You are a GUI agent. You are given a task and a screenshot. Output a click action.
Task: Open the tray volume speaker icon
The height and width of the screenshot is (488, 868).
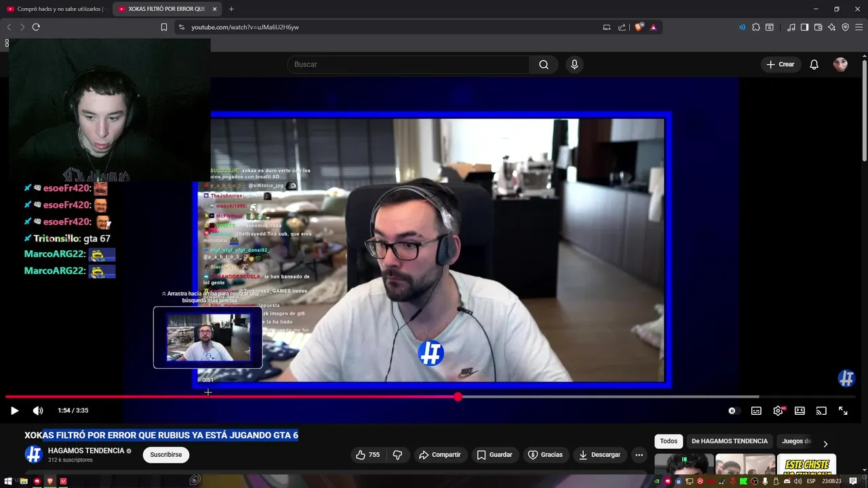[798, 481]
